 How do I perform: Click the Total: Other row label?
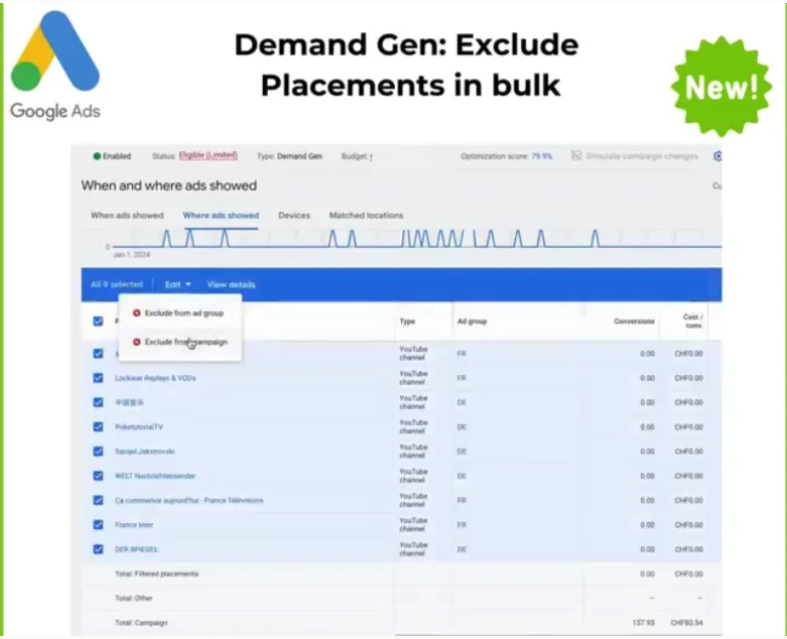[x=134, y=598]
